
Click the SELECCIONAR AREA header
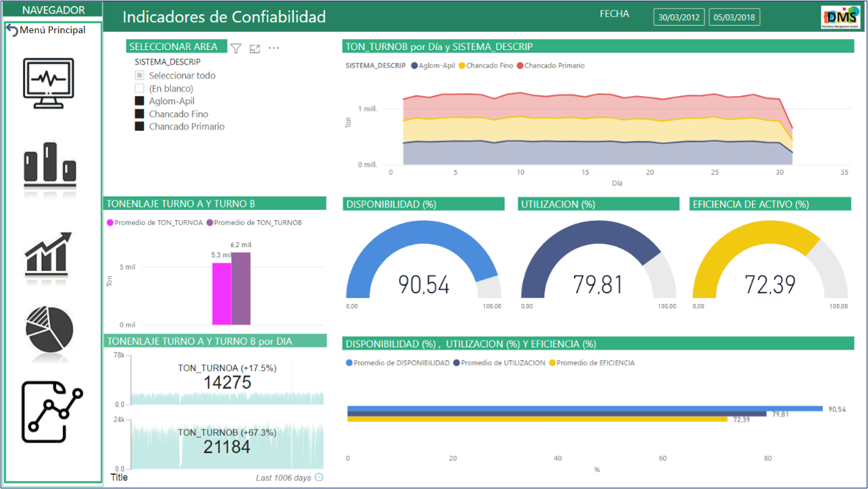click(x=177, y=47)
